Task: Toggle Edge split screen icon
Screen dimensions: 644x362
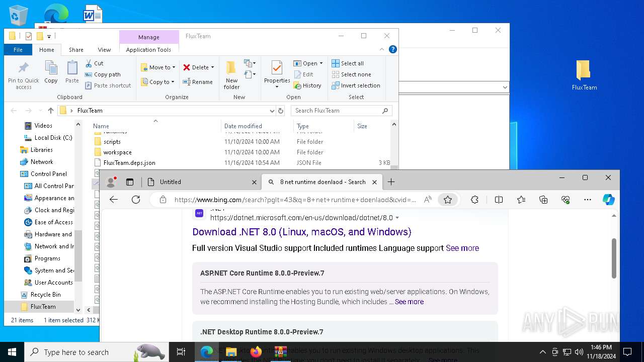Action: tap(499, 200)
